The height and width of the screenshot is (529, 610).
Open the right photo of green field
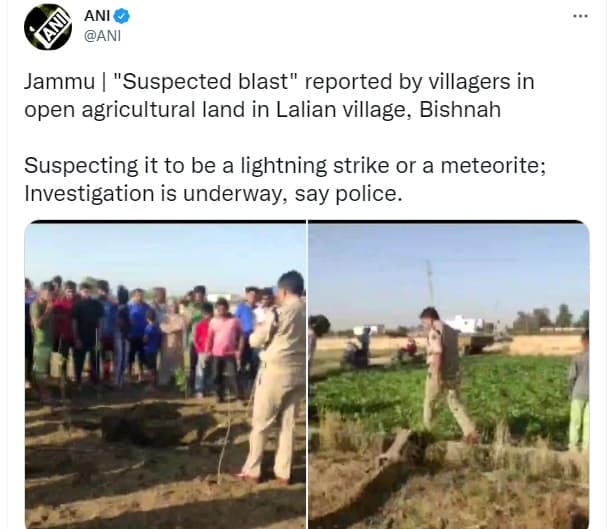click(449, 375)
